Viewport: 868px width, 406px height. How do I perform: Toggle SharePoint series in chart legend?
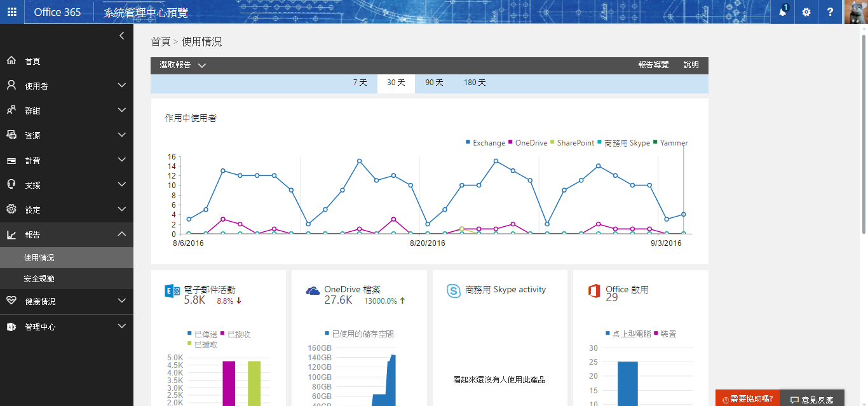click(x=572, y=143)
